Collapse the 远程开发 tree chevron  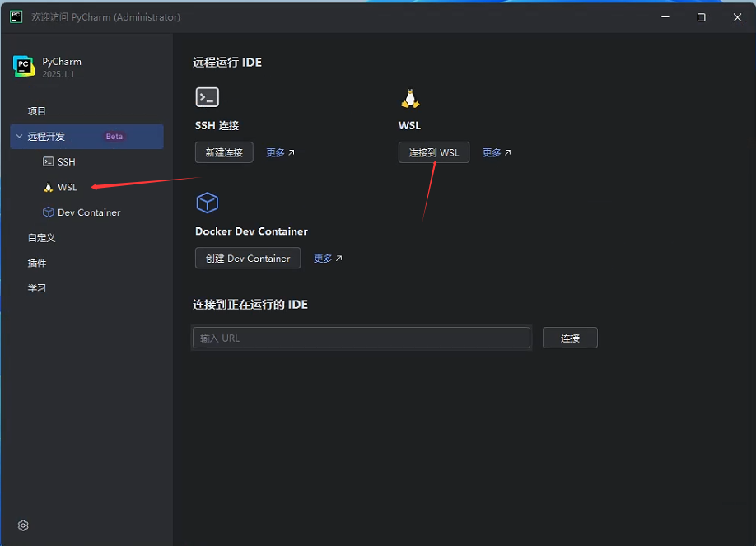[19, 137]
